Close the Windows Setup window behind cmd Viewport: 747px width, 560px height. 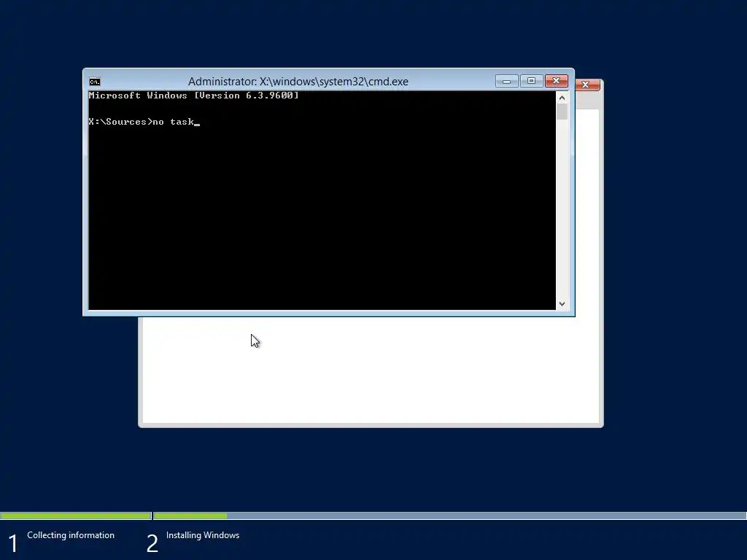click(x=587, y=85)
